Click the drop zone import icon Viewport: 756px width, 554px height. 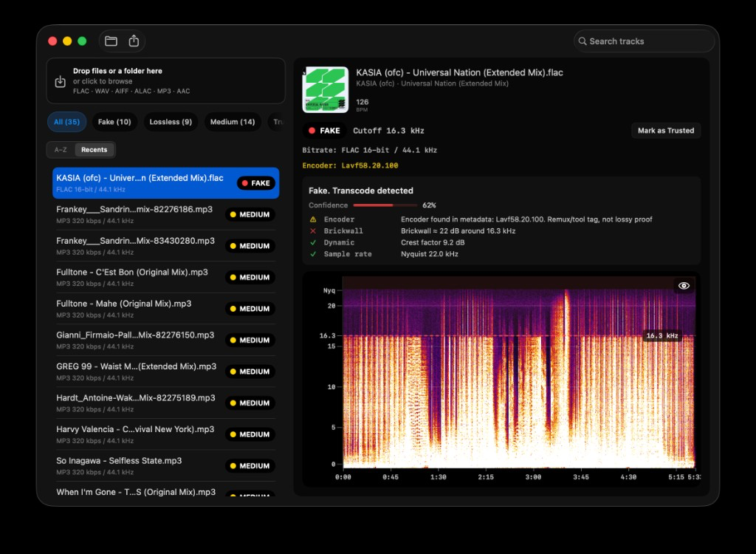[61, 81]
